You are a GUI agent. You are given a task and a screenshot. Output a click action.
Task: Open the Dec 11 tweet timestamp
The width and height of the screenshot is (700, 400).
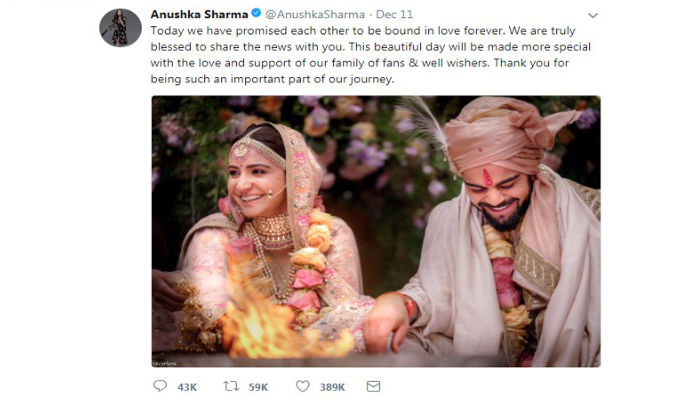click(x=394, y=14)
